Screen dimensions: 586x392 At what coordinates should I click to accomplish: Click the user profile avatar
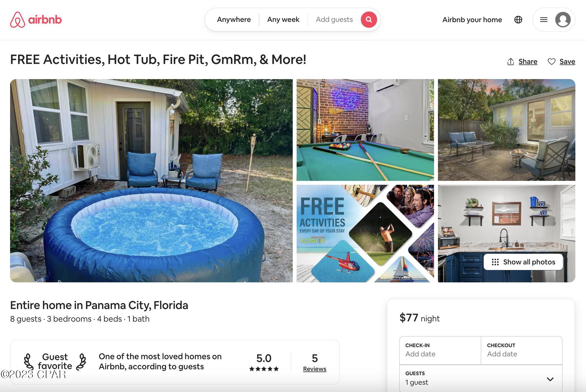(563, 20)
